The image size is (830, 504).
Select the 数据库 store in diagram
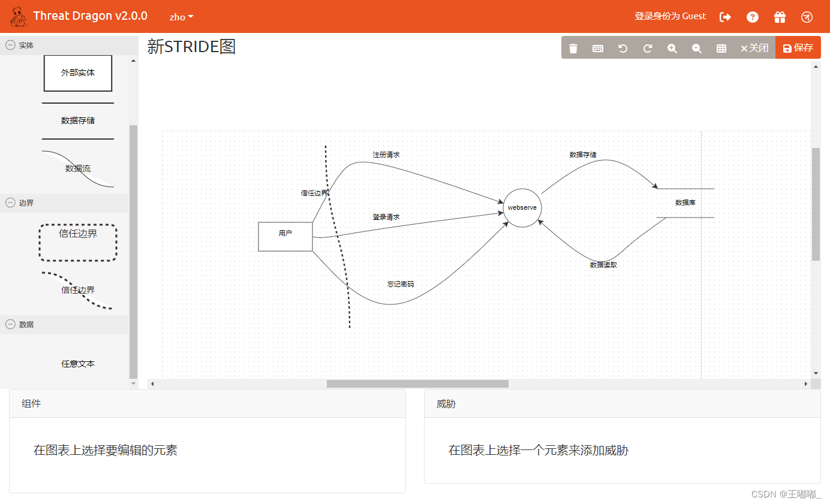(x=685, y=203)
